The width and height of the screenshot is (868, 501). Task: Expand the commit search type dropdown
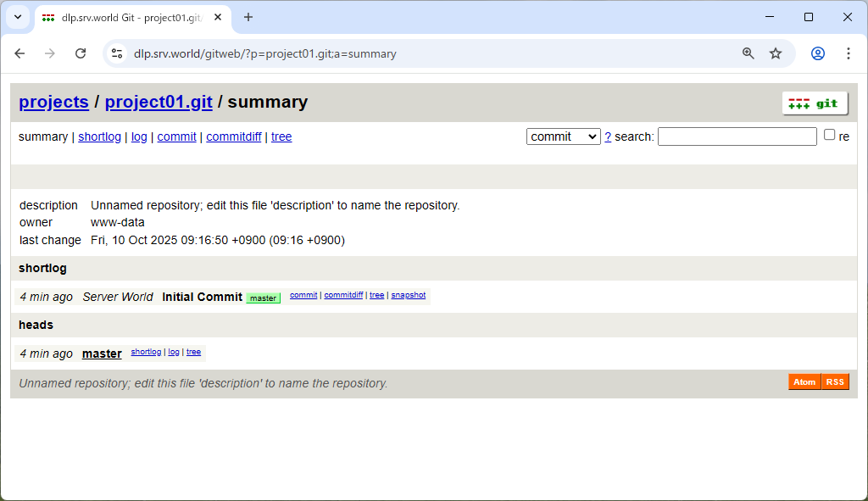(563, 136)
